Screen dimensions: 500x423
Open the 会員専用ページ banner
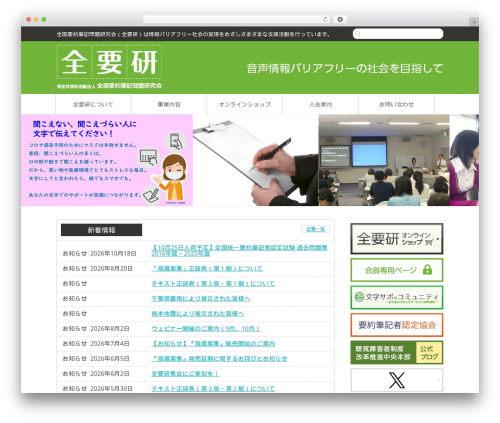[397, 270]
